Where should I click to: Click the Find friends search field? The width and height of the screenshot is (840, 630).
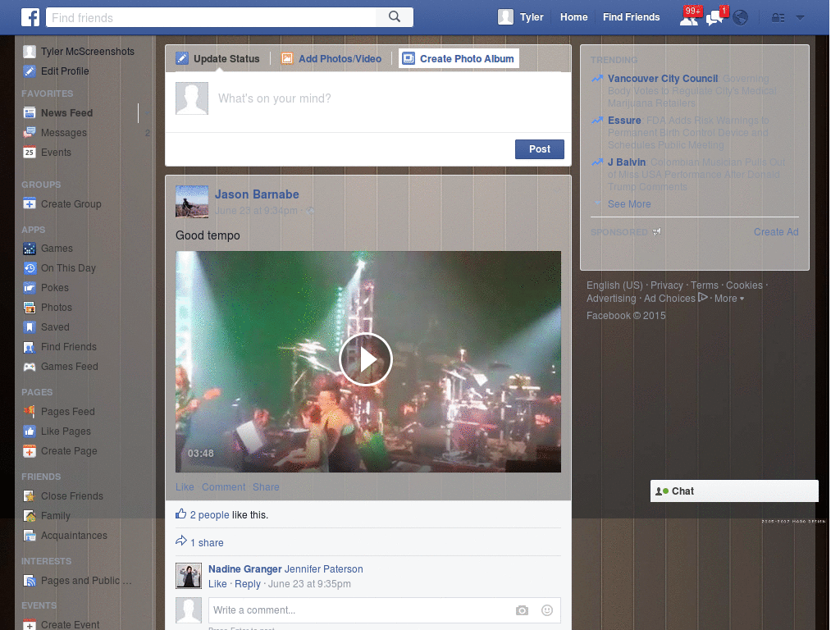pos(211,18)
